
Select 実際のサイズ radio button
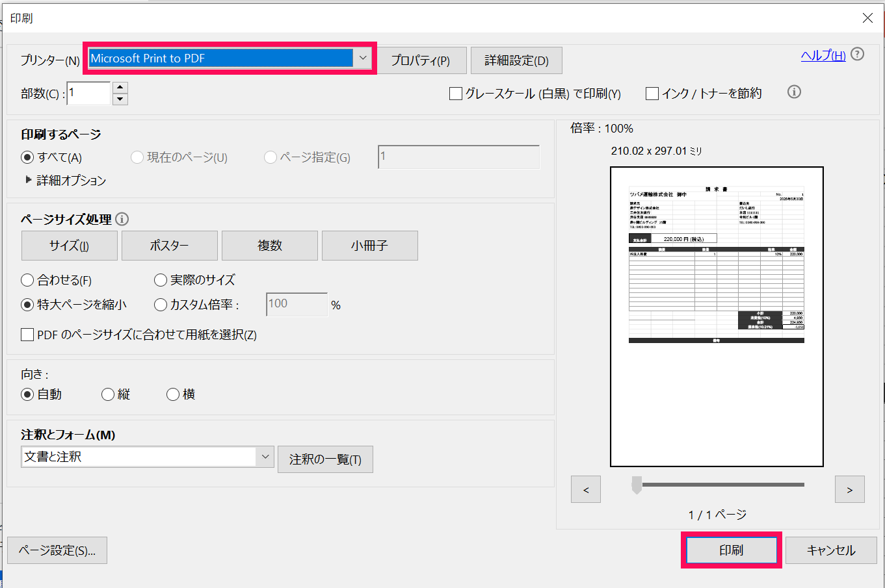click(x=161, y=280)
